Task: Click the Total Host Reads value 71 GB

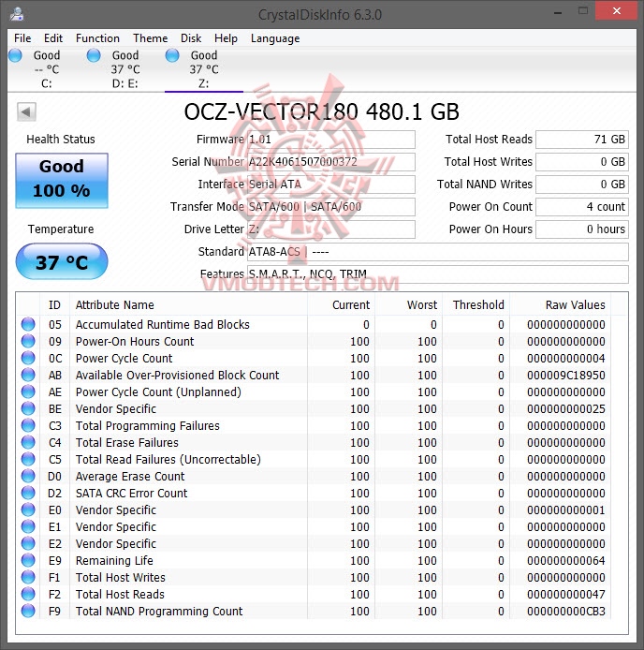Action: pos(582,140)
